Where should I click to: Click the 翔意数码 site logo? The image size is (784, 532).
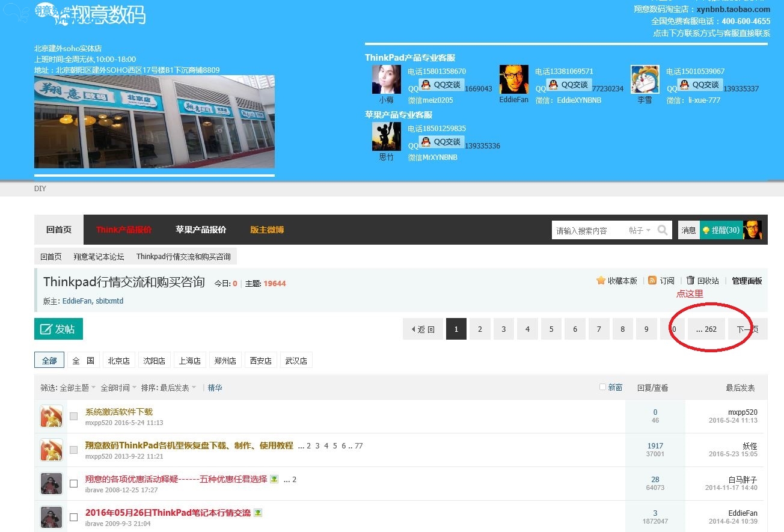coord(90,13)
